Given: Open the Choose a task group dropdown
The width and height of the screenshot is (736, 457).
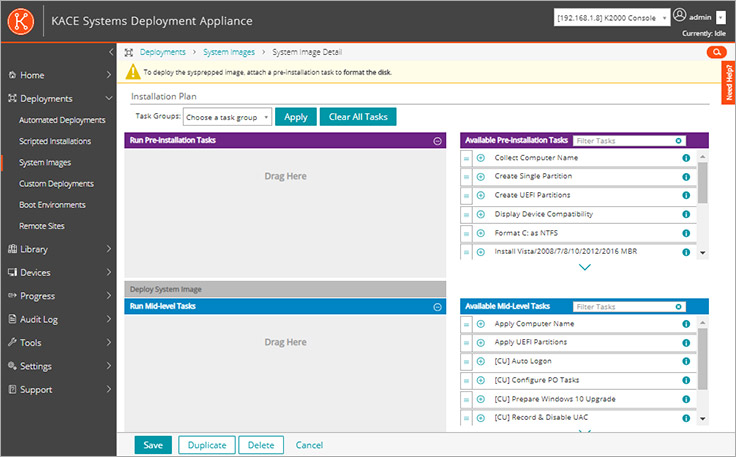Looking at the screenshot, I should pos(227,117).
